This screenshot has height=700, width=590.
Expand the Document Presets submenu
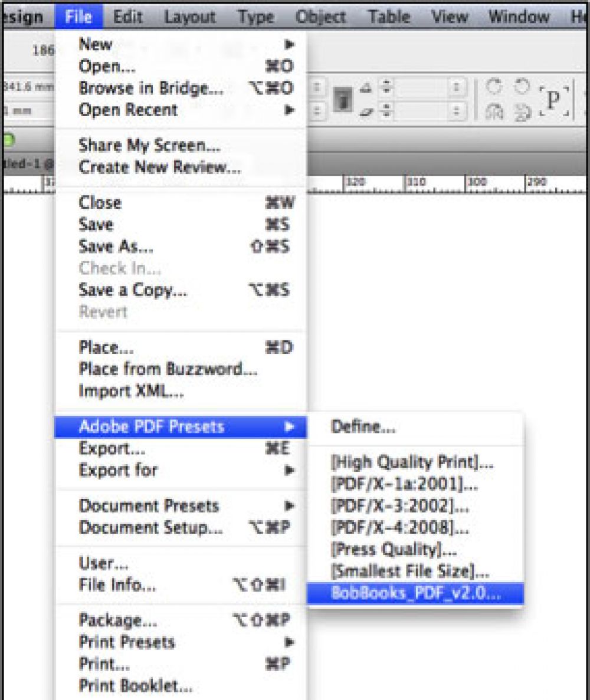tap(289, 506)
